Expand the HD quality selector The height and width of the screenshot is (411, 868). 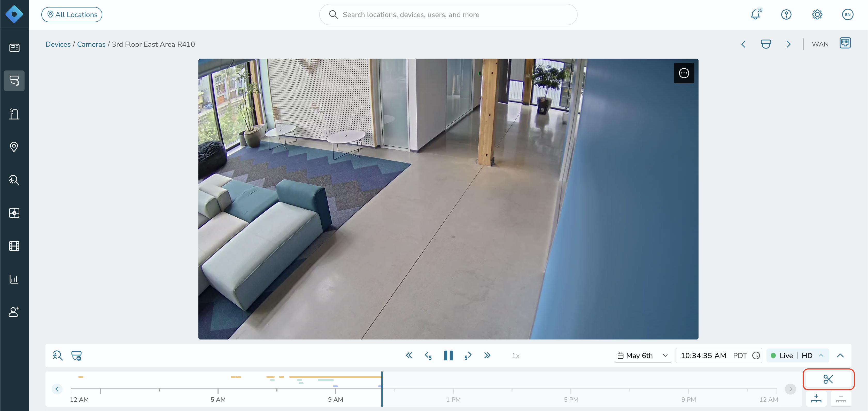812,355
